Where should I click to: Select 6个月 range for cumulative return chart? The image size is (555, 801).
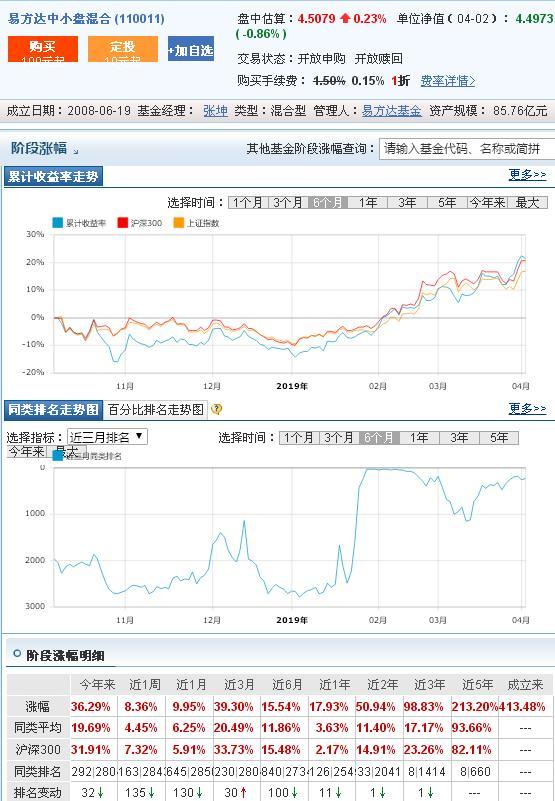click(x=328, y=203)
